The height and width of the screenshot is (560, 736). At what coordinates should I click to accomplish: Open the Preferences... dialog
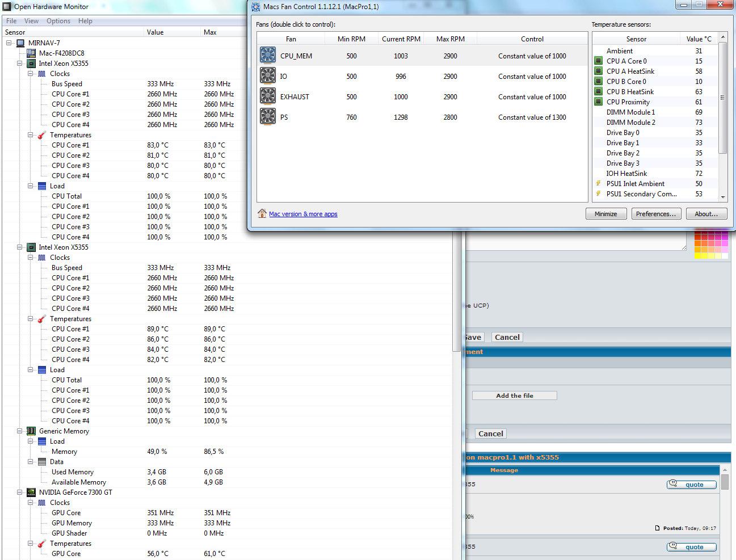657,214
